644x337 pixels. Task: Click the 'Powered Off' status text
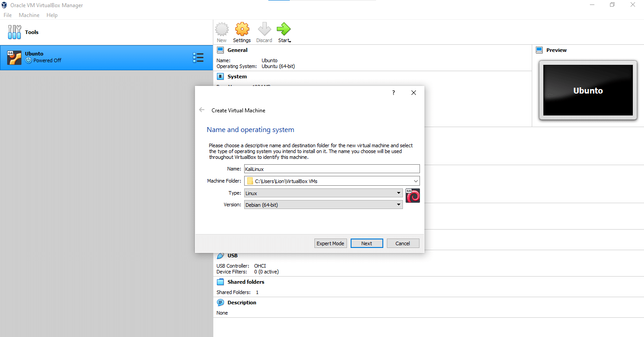pos(47,60)
